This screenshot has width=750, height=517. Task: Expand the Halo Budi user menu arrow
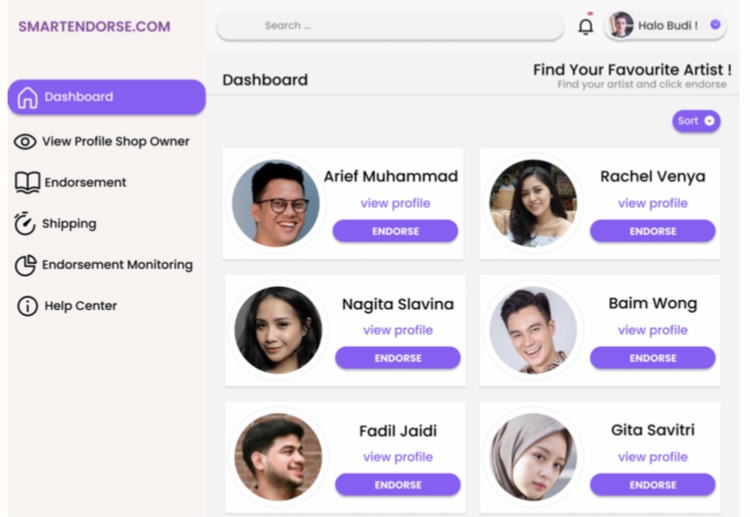pos(715,26)
